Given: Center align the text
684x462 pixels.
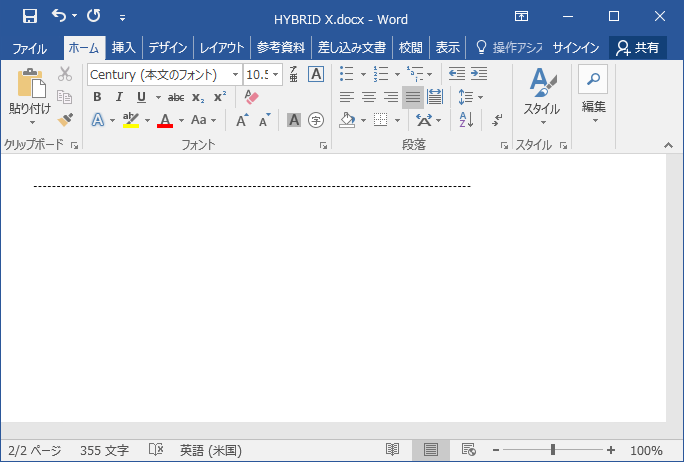Looking at the screenshot, I should (369, 97).
